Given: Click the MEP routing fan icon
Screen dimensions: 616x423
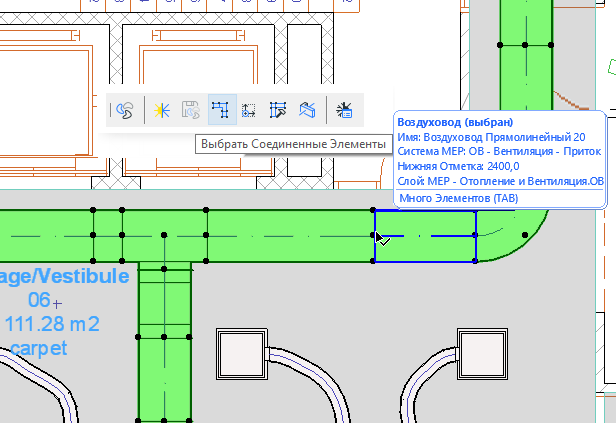Looking at the screenshot, I should pos(125,110).
